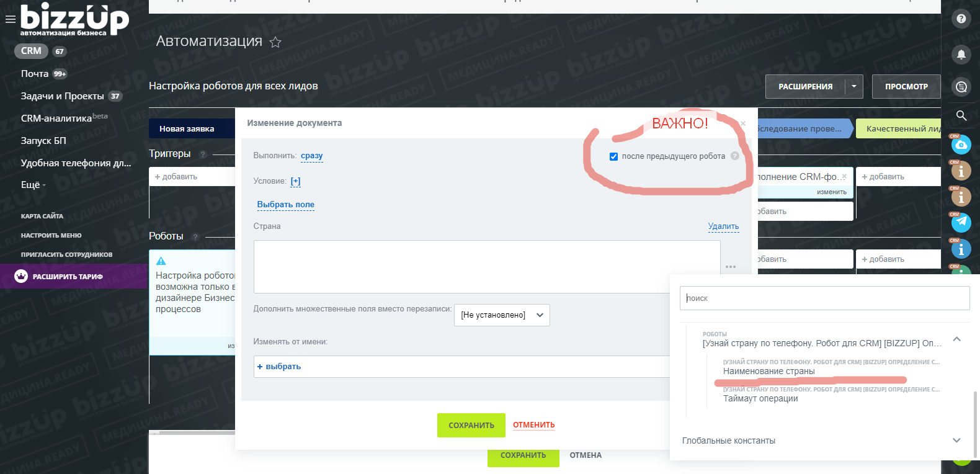Click the crown icon beside Расширить тариф
980x474 pixels.
pos(21,276)
